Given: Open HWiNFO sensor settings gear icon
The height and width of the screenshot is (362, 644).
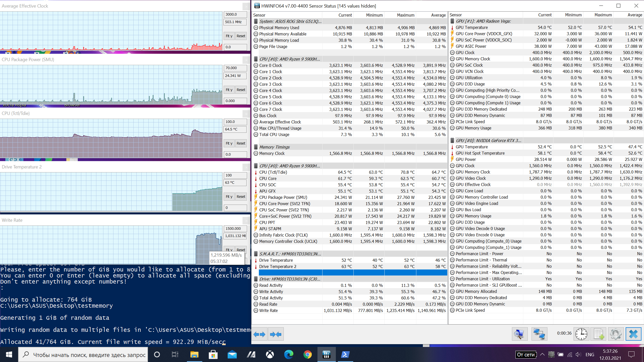Looking at the screenshot, I should tap(616, 334).
